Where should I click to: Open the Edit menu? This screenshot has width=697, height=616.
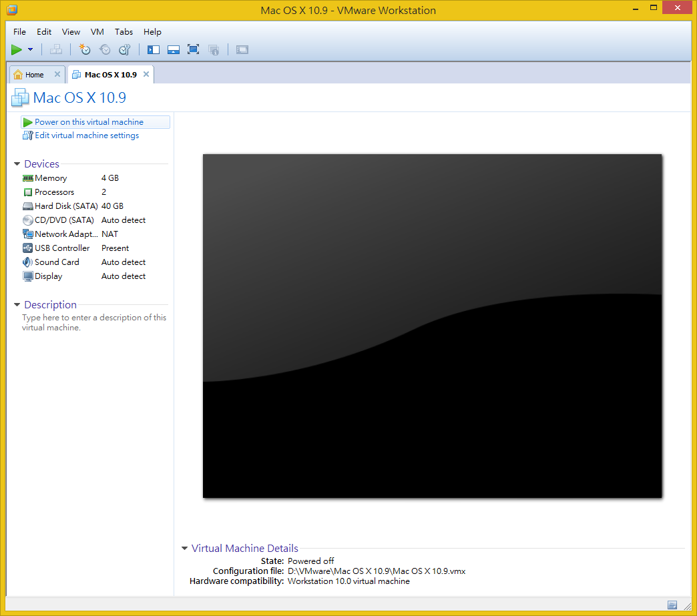click(44, 31)
